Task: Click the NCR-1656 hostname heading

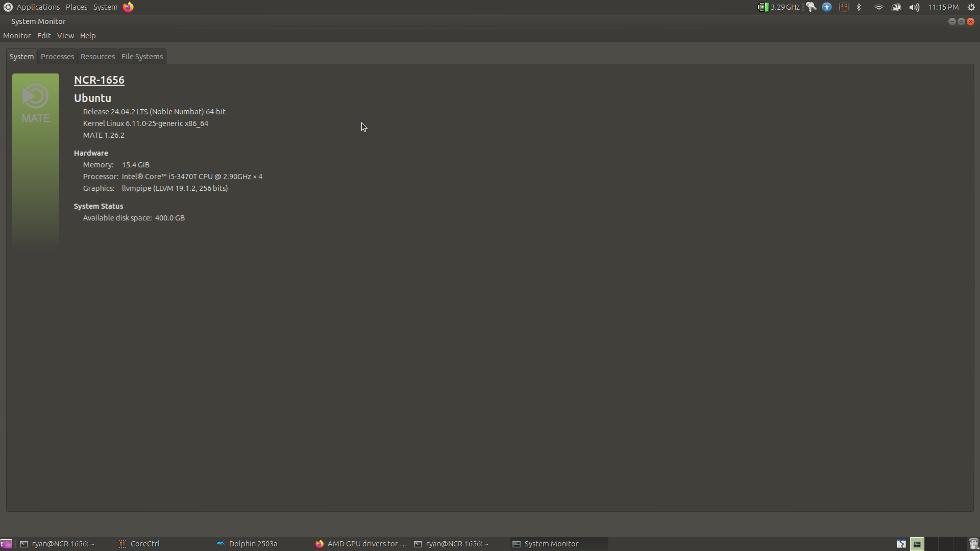Action: (99, 80)
